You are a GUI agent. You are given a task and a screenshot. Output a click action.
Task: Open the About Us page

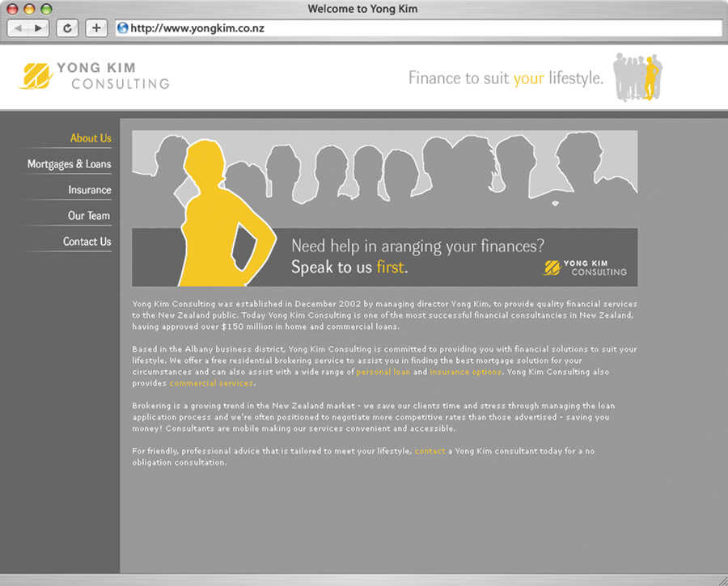(x=91, y=137)
